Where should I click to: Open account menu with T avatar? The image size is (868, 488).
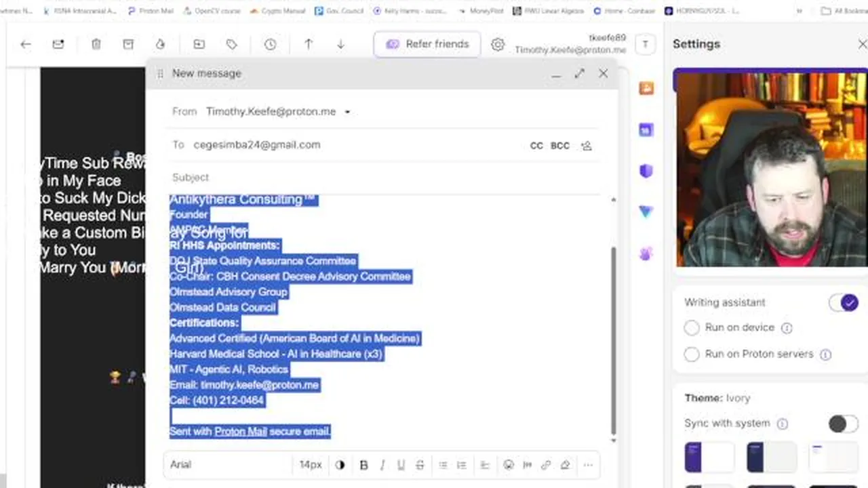click(x=645, y=45)
